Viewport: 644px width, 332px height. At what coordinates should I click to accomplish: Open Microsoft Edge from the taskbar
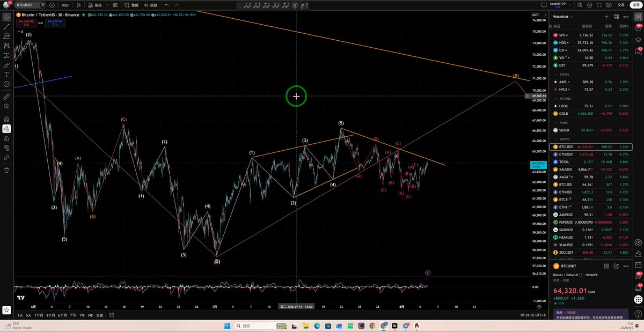click(317, 326)
